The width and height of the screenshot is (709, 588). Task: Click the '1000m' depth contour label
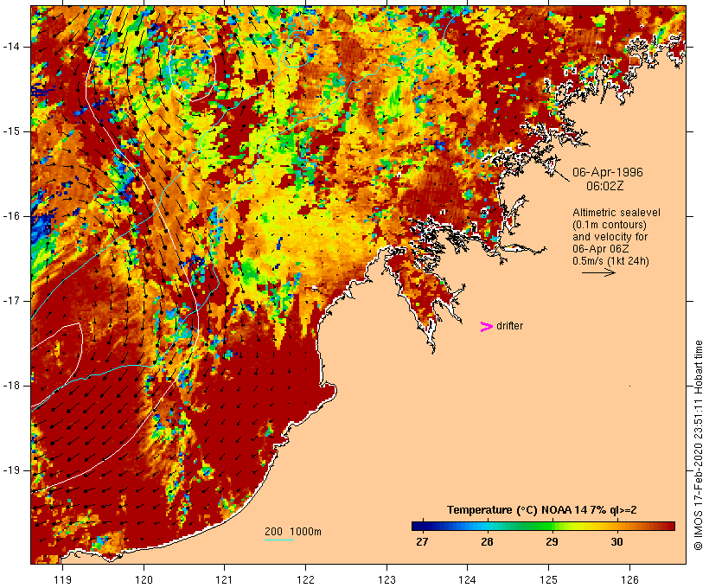pyautogui.click(x=305, y=532)
